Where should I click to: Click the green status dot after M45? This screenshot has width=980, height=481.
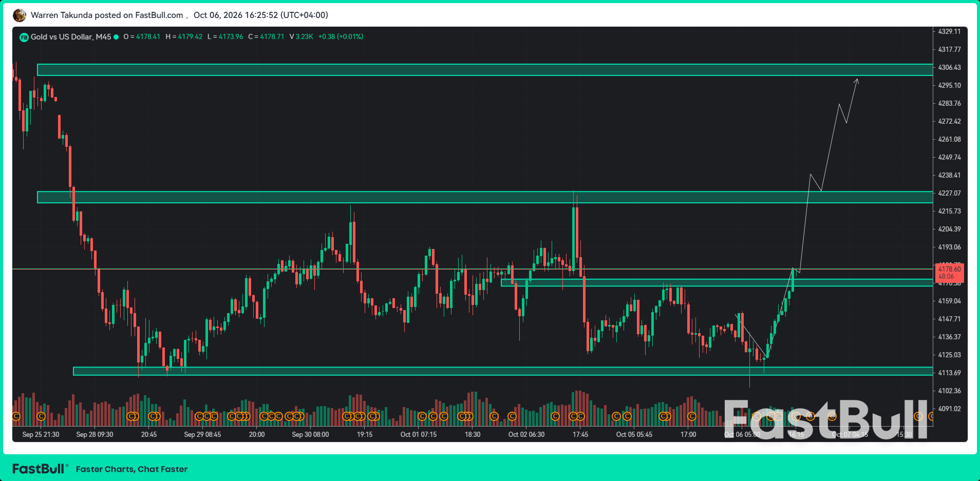coord(116,37)
